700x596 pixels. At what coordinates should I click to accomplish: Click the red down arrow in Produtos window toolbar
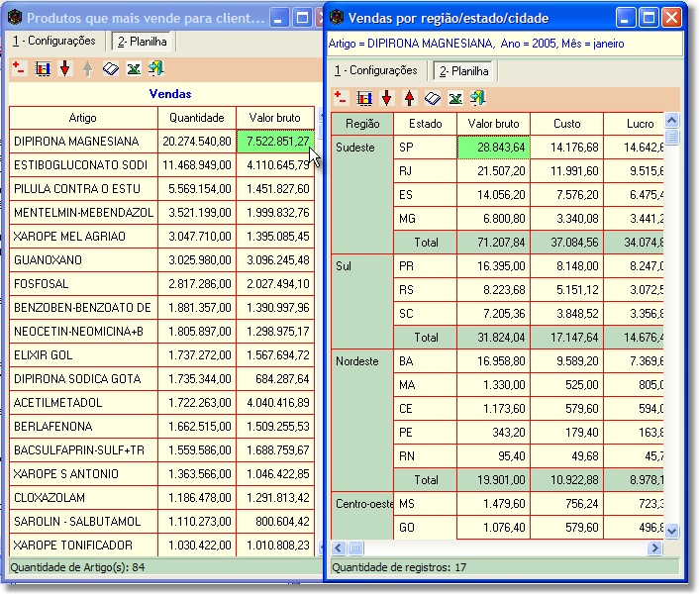(65, 68)
